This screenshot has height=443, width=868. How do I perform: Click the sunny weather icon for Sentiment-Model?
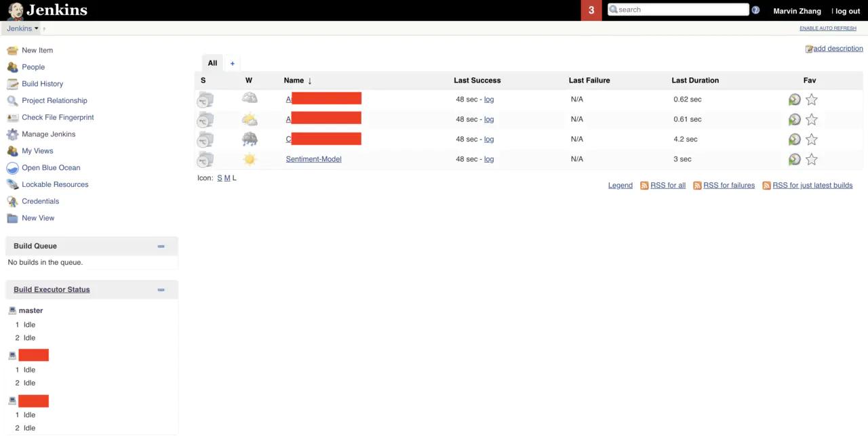250,159
